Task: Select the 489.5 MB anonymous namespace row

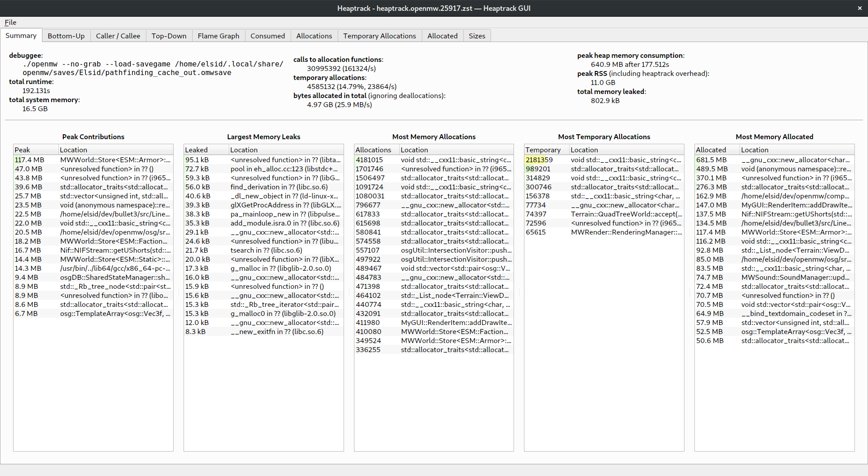Action: [774, 169]
